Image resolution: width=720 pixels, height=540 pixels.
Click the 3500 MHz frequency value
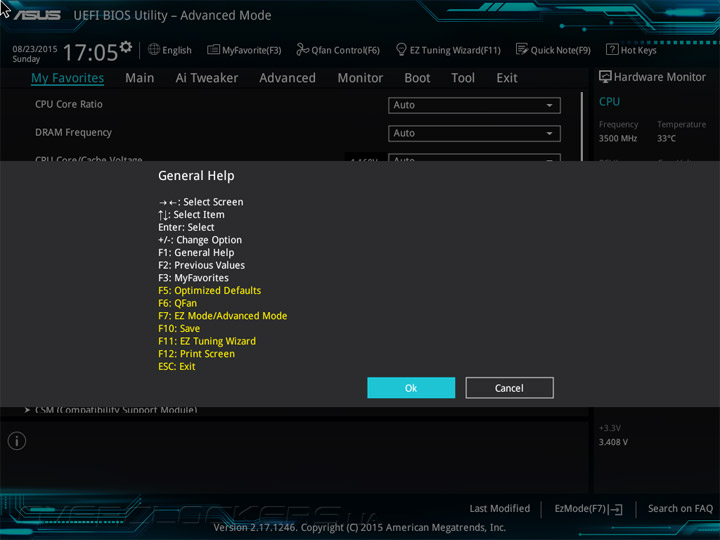(618, 138)
